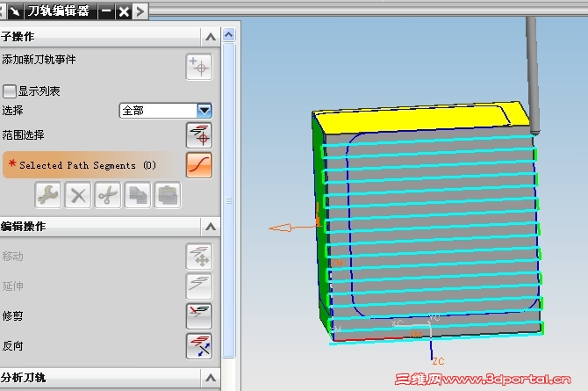Activate the Selected Path Segments curve icon
The height and width of the screenshot is (391, 588).
pos(199,165)
